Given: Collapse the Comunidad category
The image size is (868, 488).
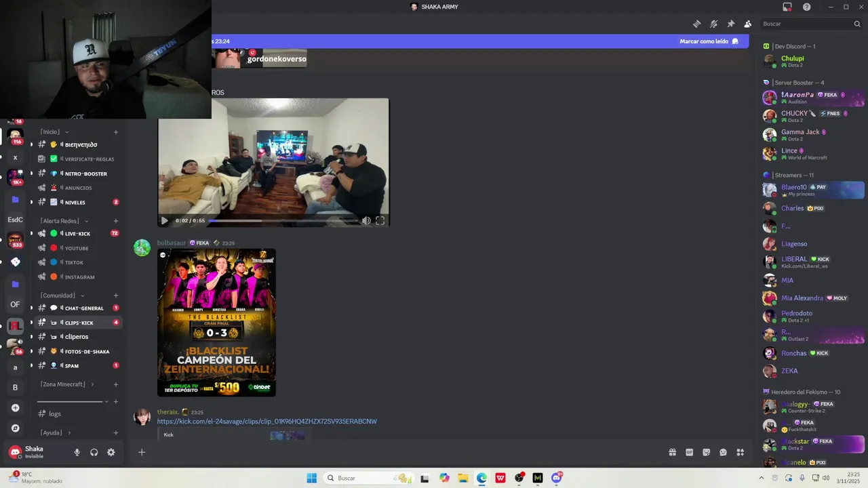Looking at the screenshot, I should (x=62, y=296).
